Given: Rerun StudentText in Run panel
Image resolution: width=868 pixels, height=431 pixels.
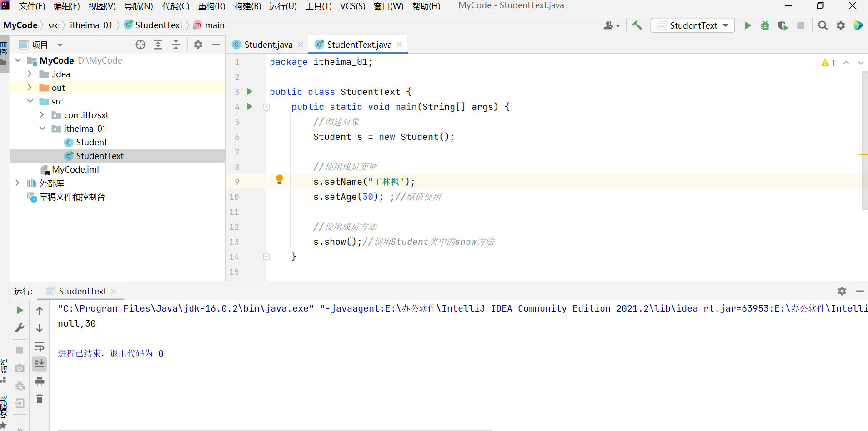Looking at the screenshot, I should (20, 310).
